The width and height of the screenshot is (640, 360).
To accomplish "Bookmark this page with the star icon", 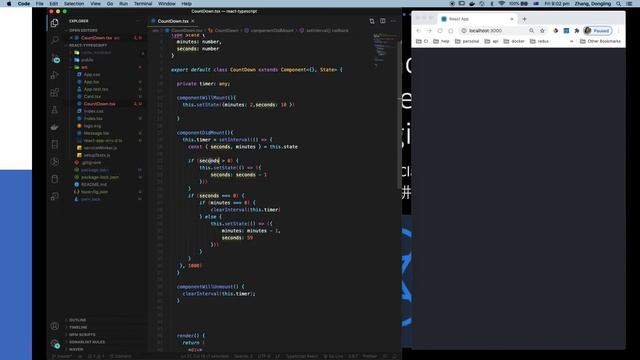I will 542,31.
